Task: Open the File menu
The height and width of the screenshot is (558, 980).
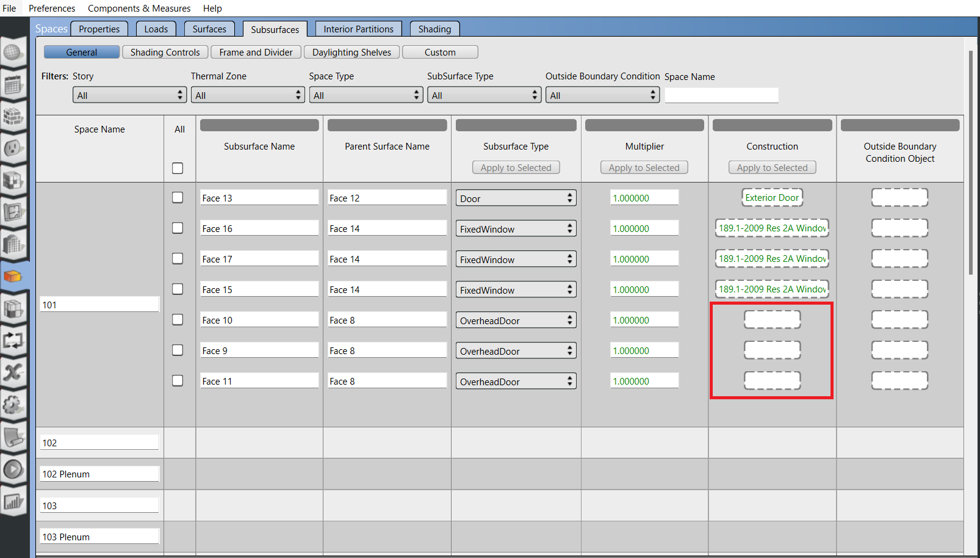Action: (9, 9)
